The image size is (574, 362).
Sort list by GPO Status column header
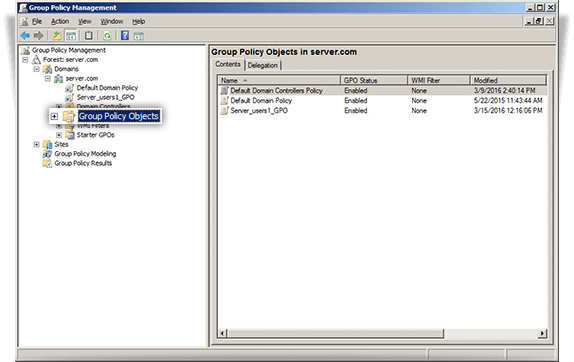point(374,80)
